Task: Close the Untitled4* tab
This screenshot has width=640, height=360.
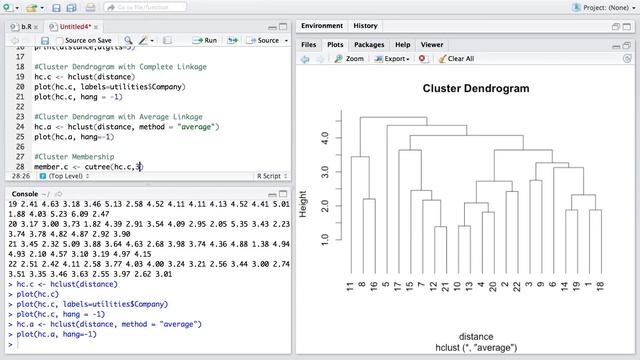Action: (96, 27)
